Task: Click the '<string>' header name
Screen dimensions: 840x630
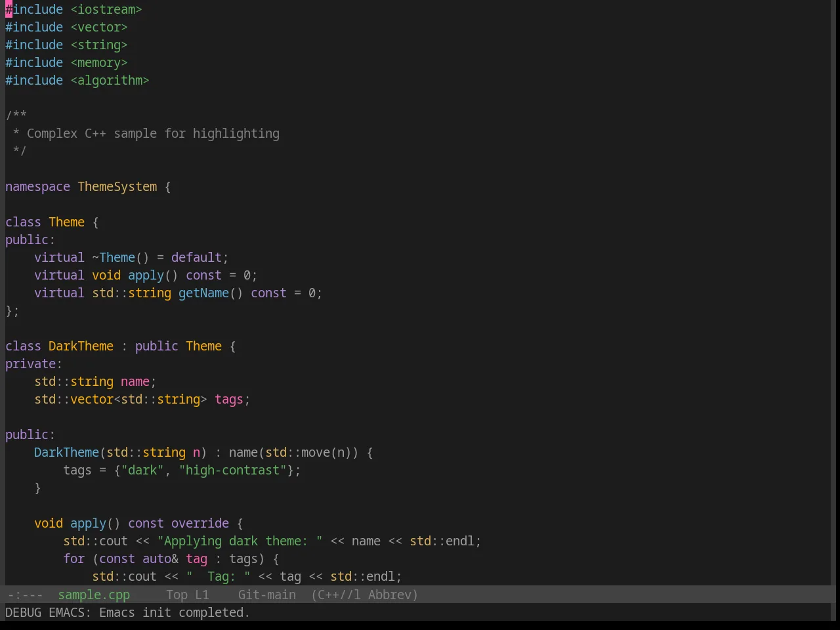Action: point(99,45)
